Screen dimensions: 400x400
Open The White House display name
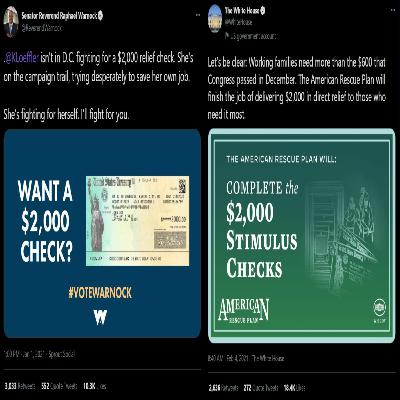coord(242,11)
